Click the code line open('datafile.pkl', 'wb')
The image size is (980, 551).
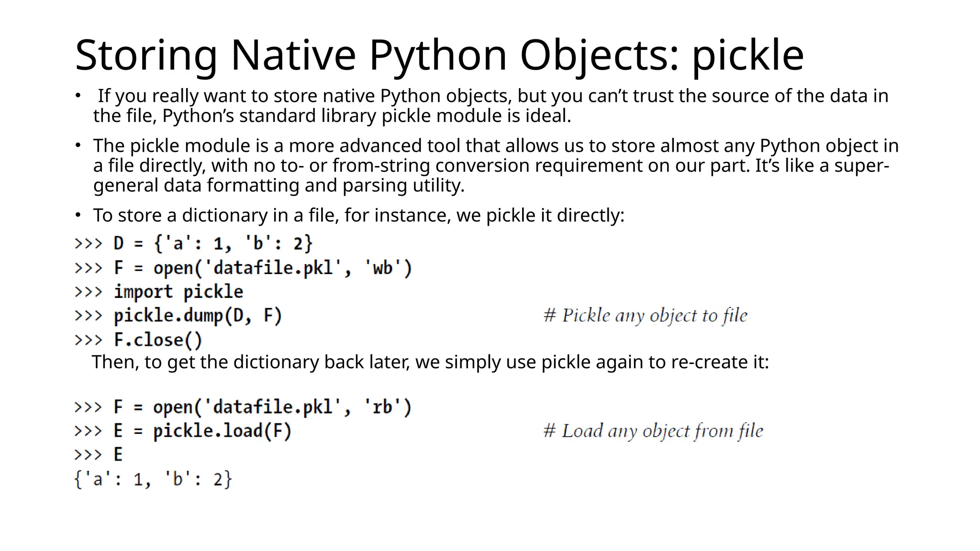[243, 268]
